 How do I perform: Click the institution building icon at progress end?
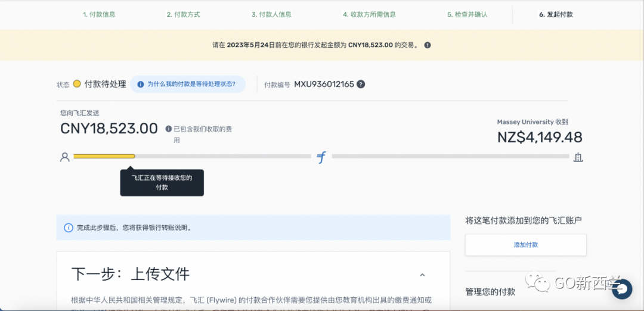point(578,157)
